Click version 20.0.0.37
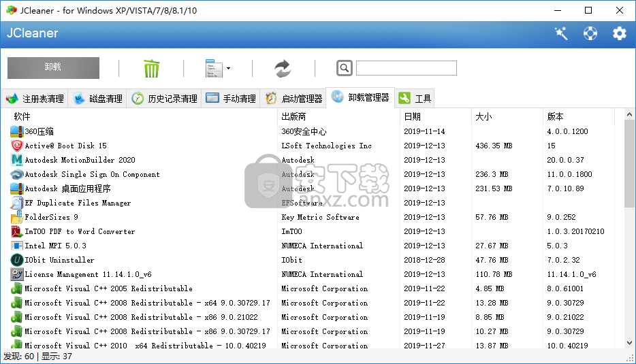The image size is (636, 364). click(565, 160)
